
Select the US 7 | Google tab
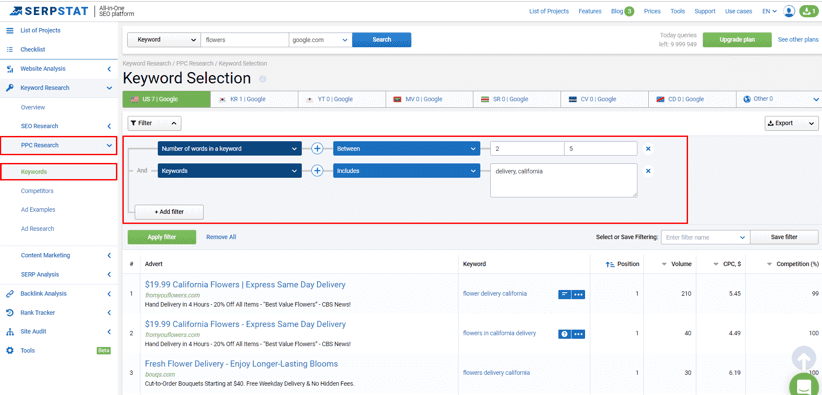[x=166, y=99]
